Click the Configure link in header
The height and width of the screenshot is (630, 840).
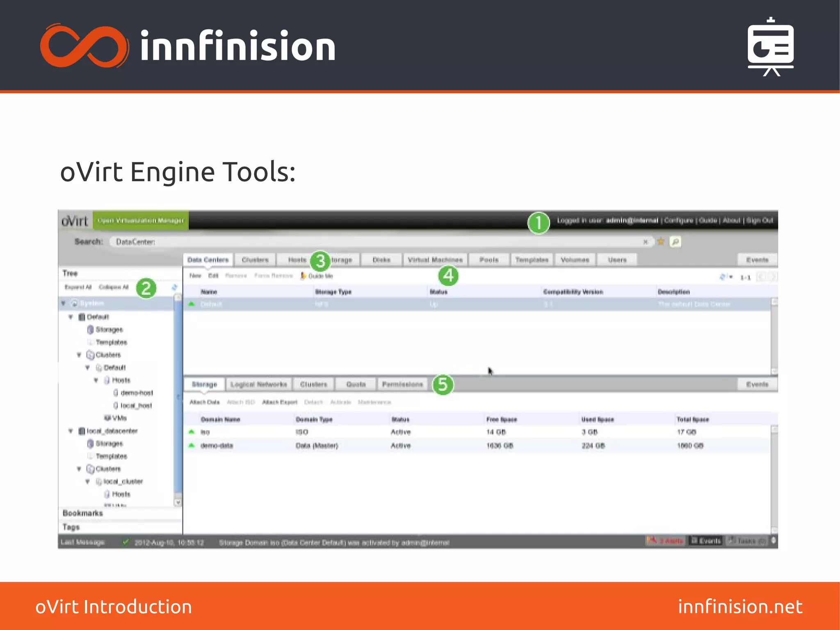pyautogui.click(x=678, y=220)
